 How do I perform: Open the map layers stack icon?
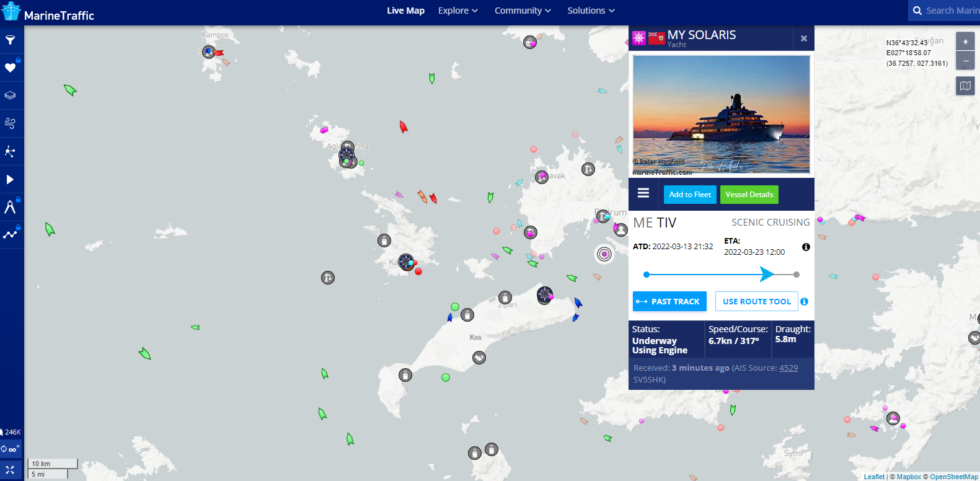[11, 95]
